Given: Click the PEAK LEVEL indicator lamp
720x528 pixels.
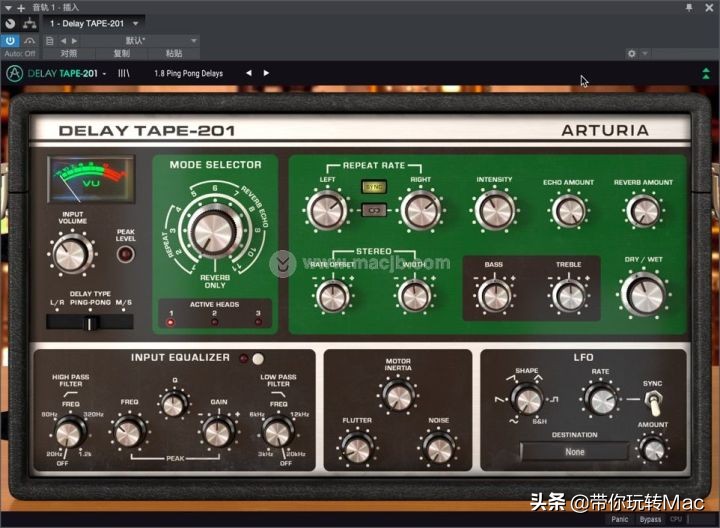Looking at the screenshot, I should [125, 254].
